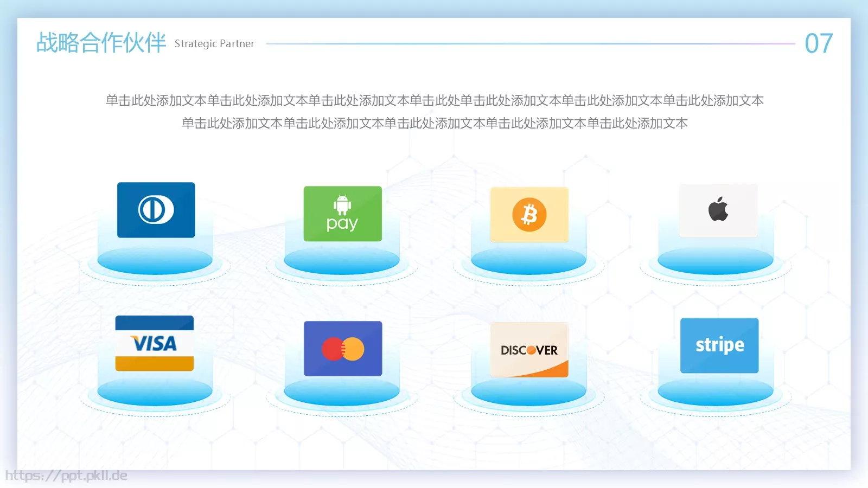Select the Stripe card icon
This screenshot has width=868, height=488.
[x=719, y=345]
